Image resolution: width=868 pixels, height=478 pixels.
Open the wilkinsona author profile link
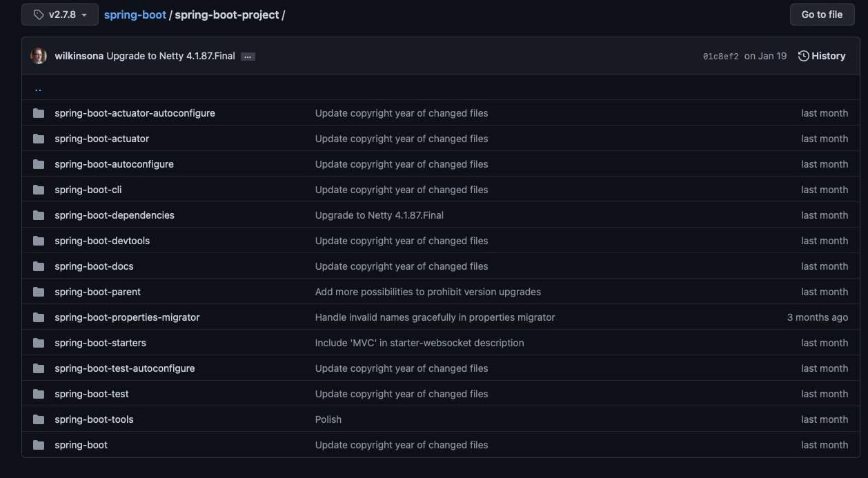79,56
